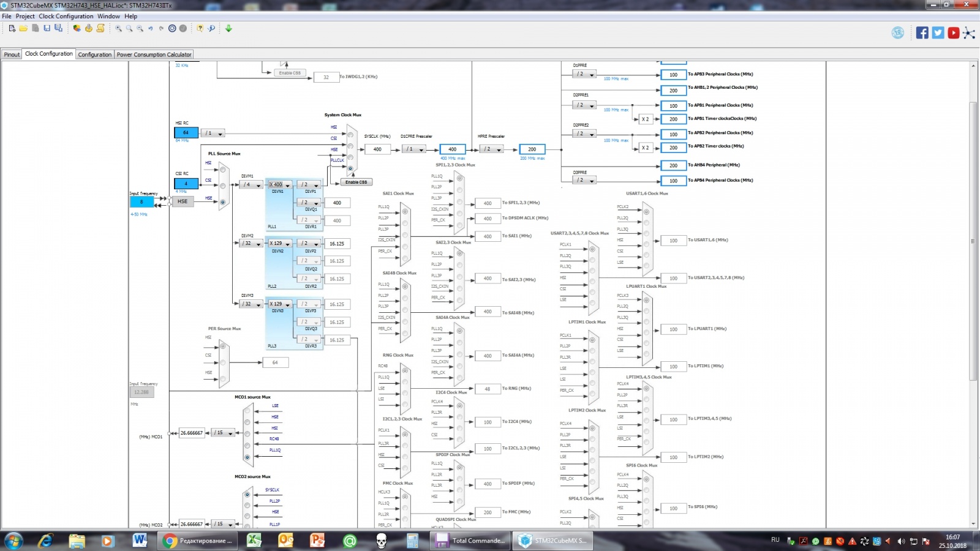The image size is (980, 551).
Task: Open the File menu
Action: pos(7,17)
